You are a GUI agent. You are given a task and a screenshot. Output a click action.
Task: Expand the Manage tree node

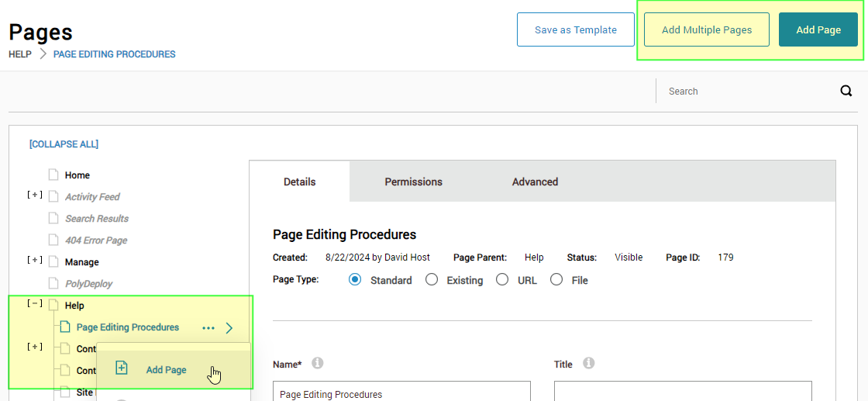point(35,261)
